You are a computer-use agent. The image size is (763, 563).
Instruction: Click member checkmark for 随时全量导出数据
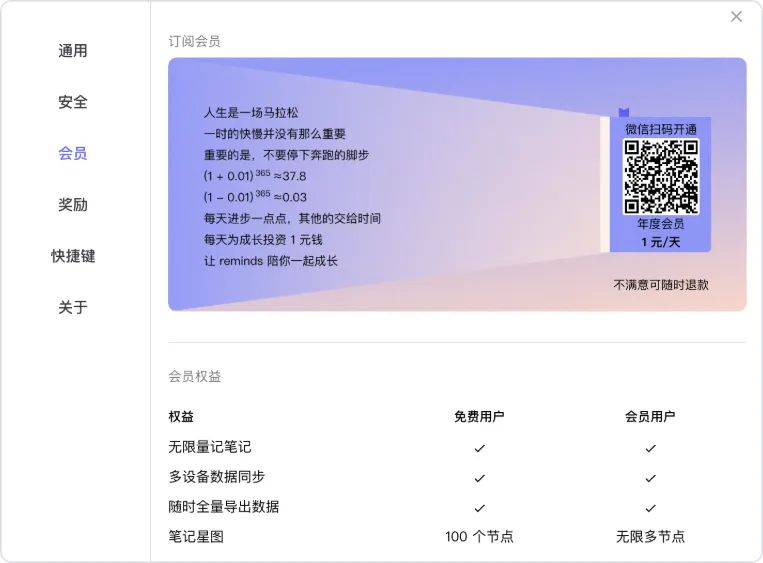click(650, 508)
